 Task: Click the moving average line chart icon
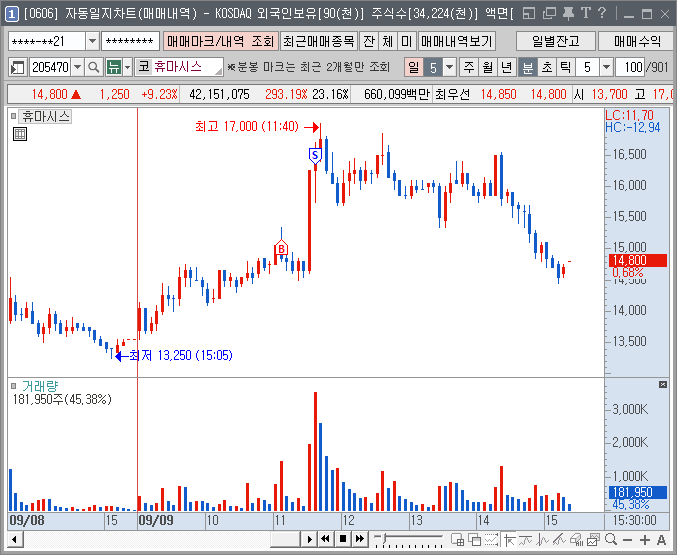(525, 539)
